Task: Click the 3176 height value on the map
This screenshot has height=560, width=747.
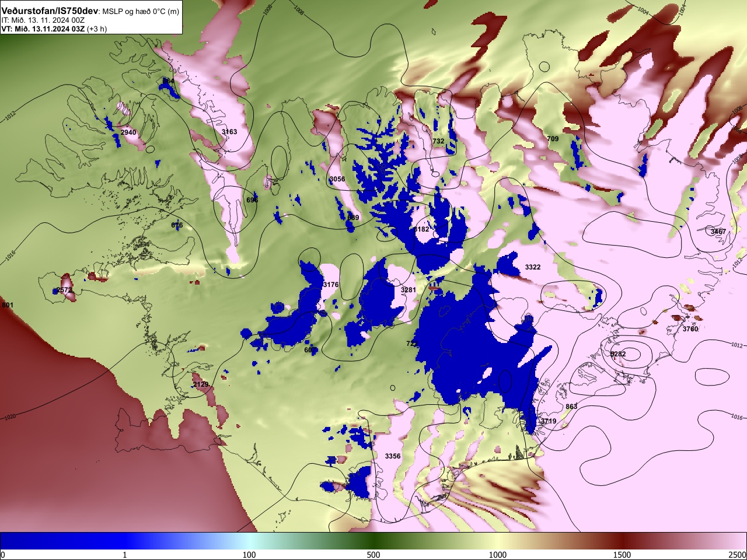Action: 330,285
